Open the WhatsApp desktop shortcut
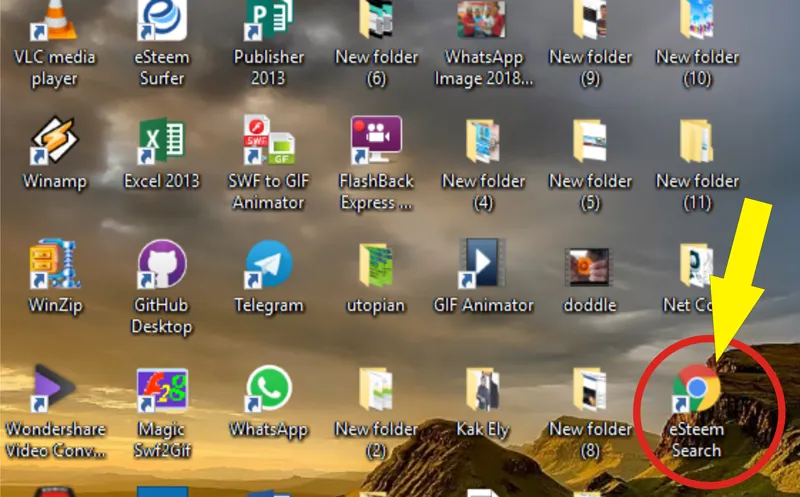Image resolution: width=800 pixels, height=497 pixels. point(269,388)
